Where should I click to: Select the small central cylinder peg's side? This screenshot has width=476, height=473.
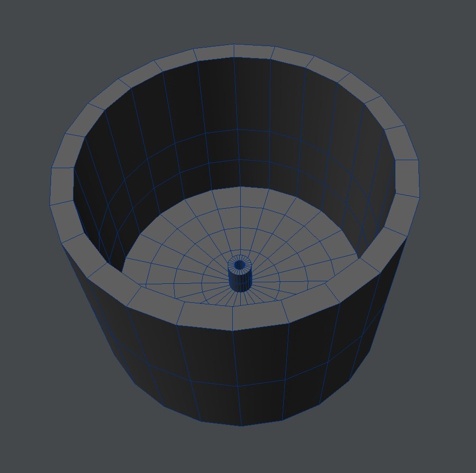tap(238, 280)
